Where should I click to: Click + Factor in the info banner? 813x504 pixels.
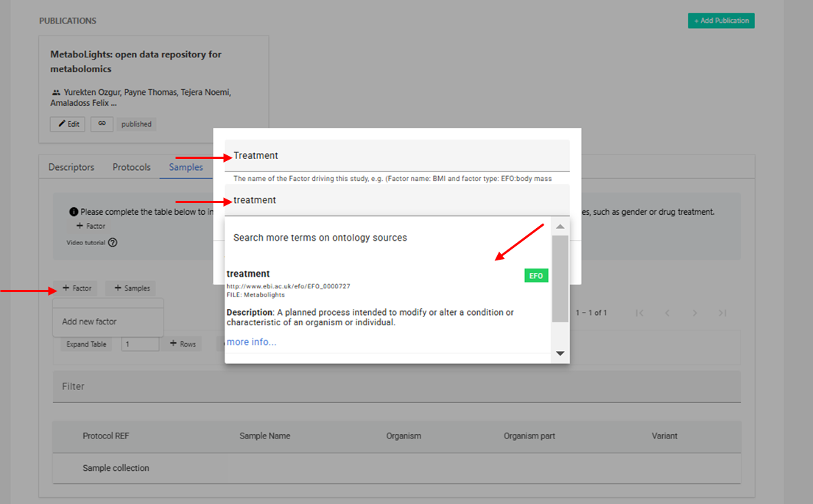91,226
